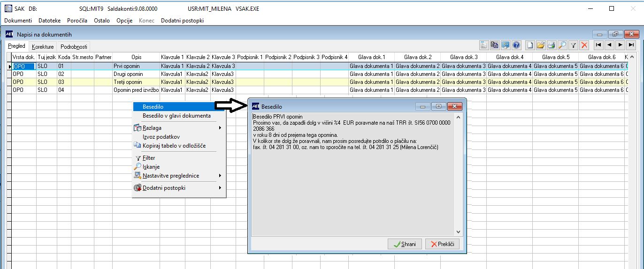
Task: Click the Koda cell 04
Action: coord(64,90)
